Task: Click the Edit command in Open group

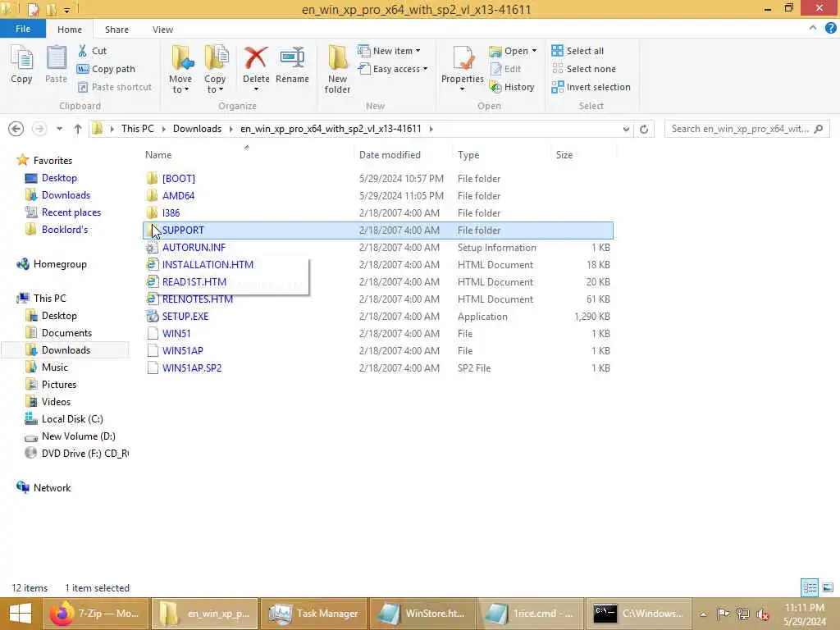Action: tap(505, 69)
